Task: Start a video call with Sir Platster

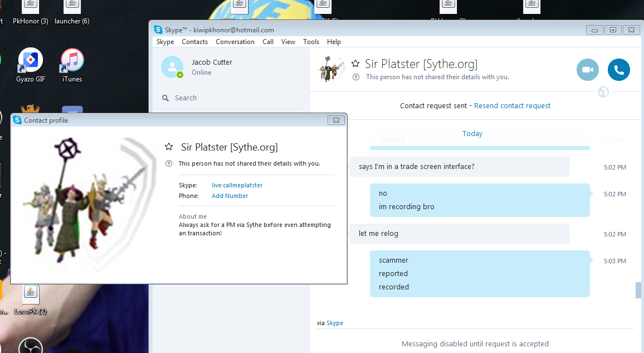Action: 587,70
